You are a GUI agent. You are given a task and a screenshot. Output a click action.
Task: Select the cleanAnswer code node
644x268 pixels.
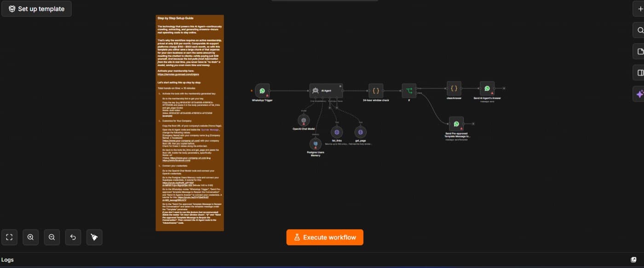pos(454,88)
